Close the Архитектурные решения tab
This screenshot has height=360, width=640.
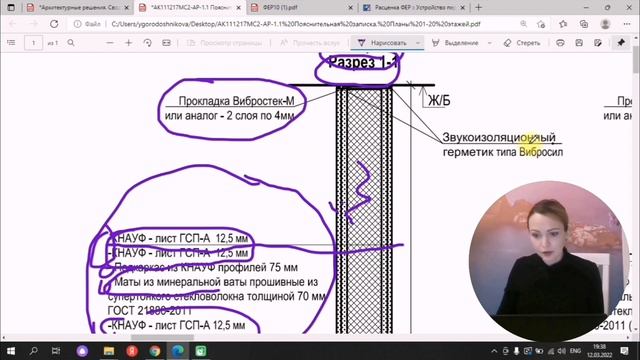127,8
